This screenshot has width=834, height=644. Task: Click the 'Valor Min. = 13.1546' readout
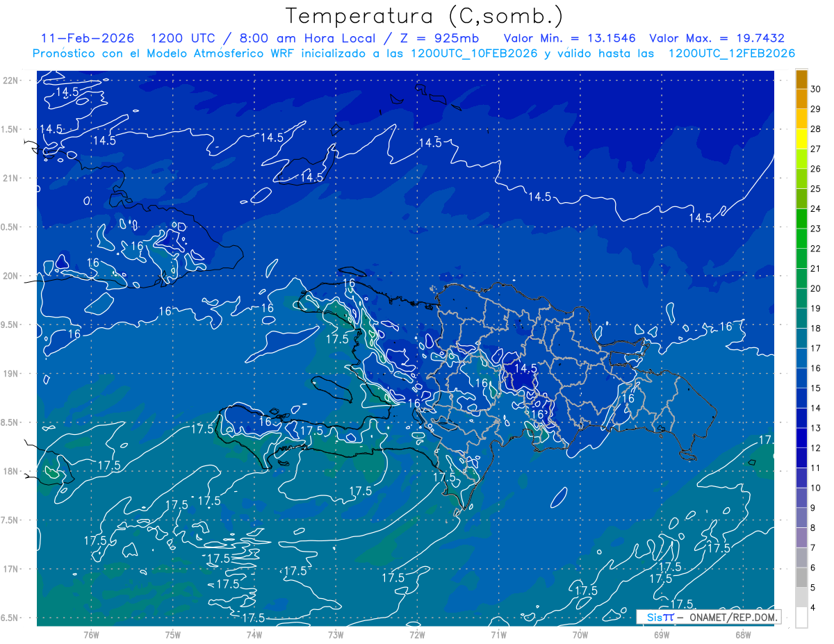pyautogui.click(x=570, y=38)
